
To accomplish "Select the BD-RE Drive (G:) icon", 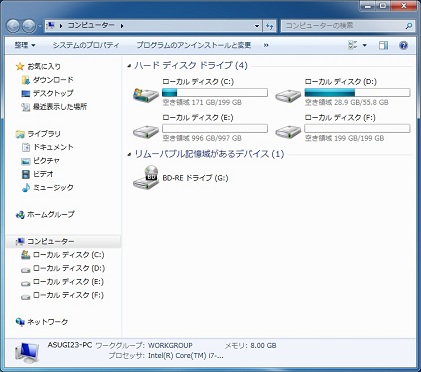I will (x=146, y=177).
